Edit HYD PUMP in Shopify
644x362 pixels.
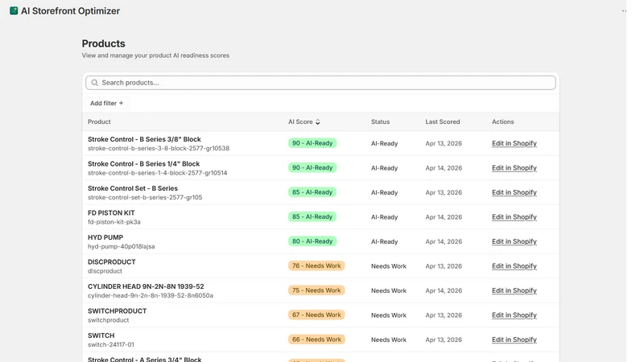514,241
